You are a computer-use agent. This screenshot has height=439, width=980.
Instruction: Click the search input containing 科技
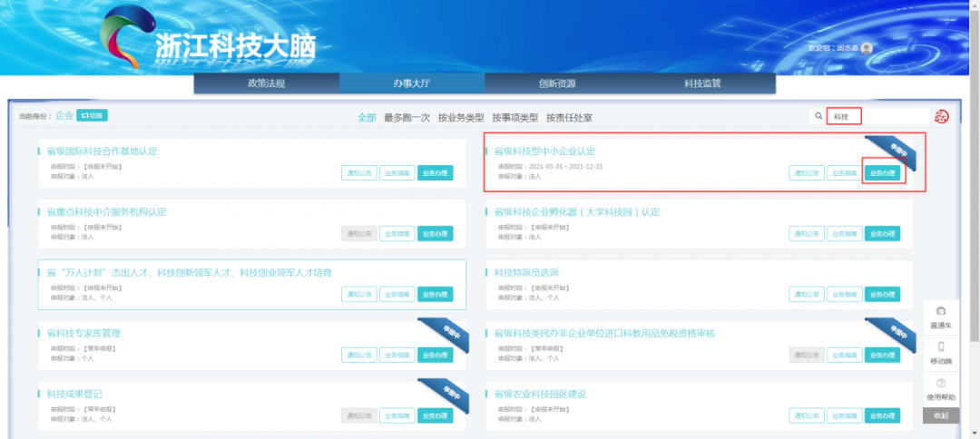pyautogui.click(x=878, y=116)
